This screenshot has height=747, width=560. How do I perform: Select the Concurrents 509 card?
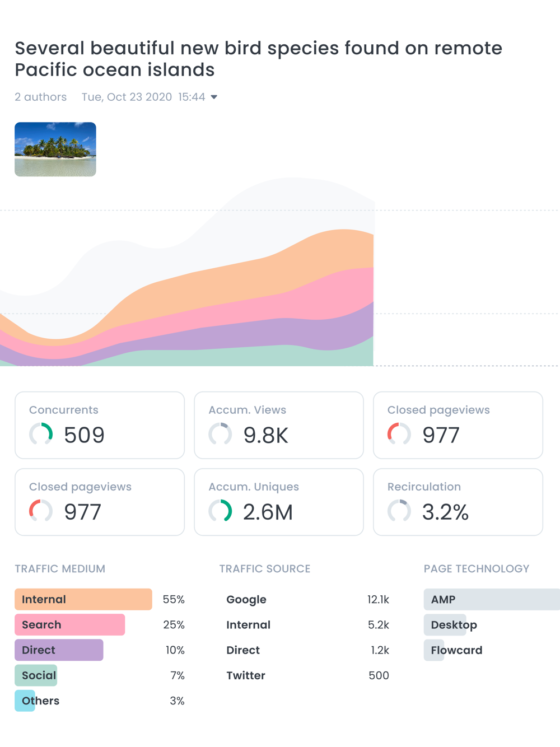click(100, 426)
